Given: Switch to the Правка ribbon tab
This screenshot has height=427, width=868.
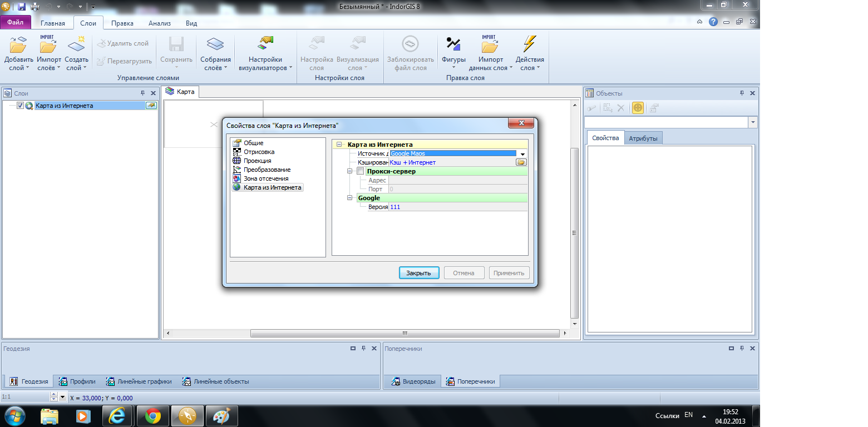Looking at the screenshot, I should (x=122, y=23).
